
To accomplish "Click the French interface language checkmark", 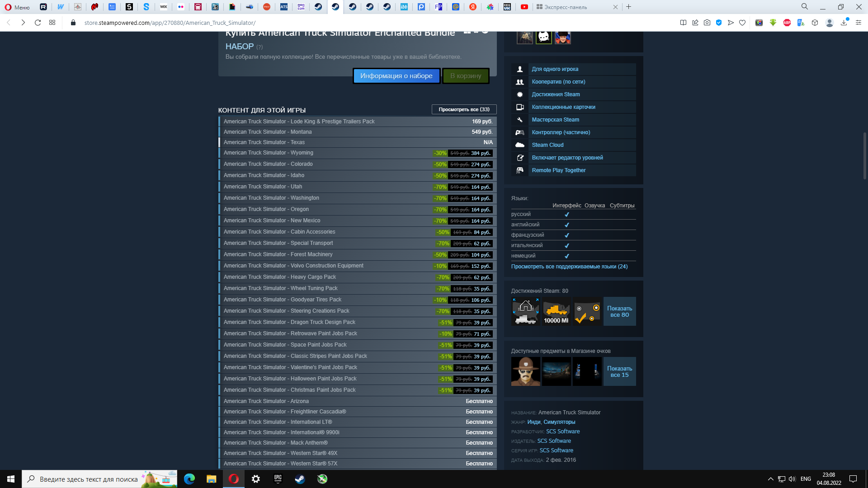I will point(566,235).
